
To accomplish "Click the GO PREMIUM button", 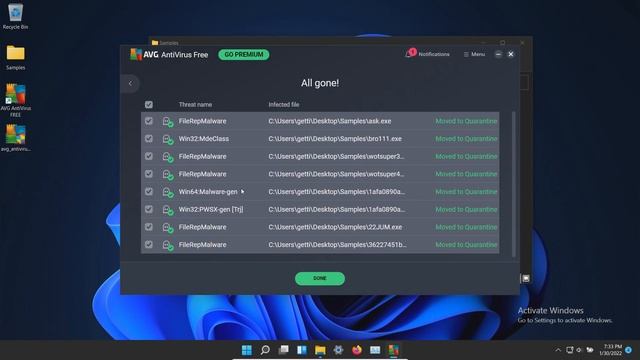I will [x=244, y=55].
